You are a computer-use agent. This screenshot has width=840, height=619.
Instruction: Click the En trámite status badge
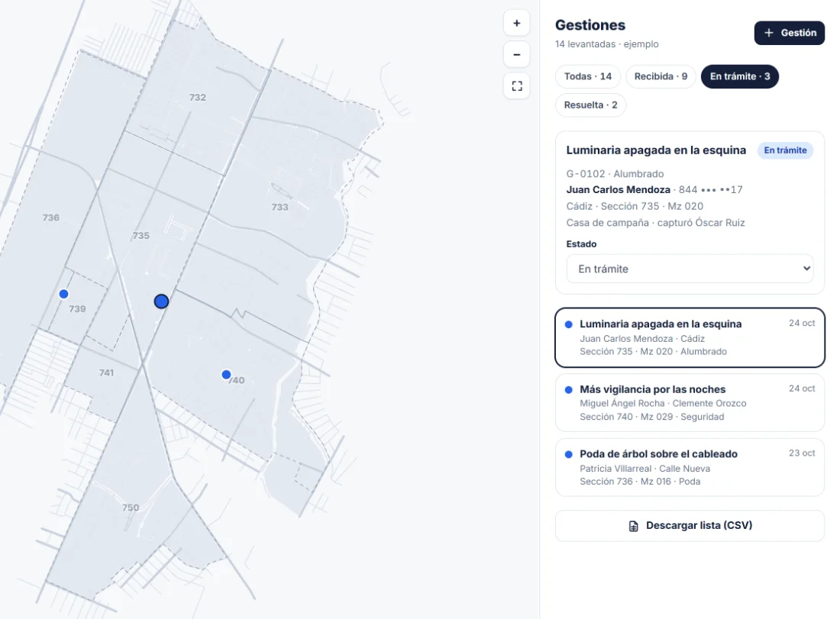point(785,150)
